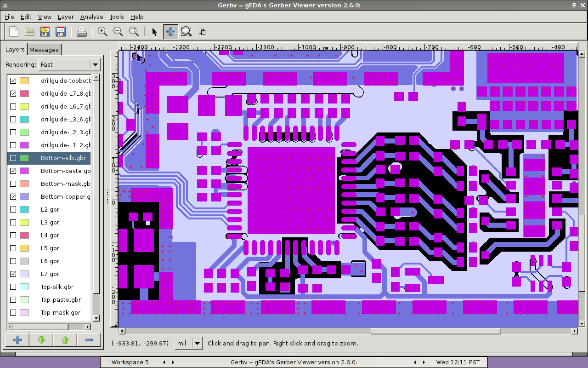Click the Print toolbar icon

(x=82, y=32)
